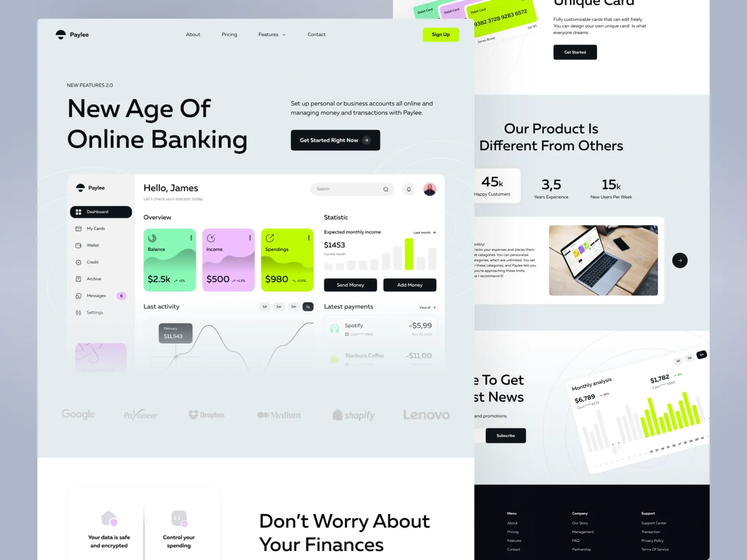Expand the Balance overview card menu

pyautogui.click(x=191, y=237)
